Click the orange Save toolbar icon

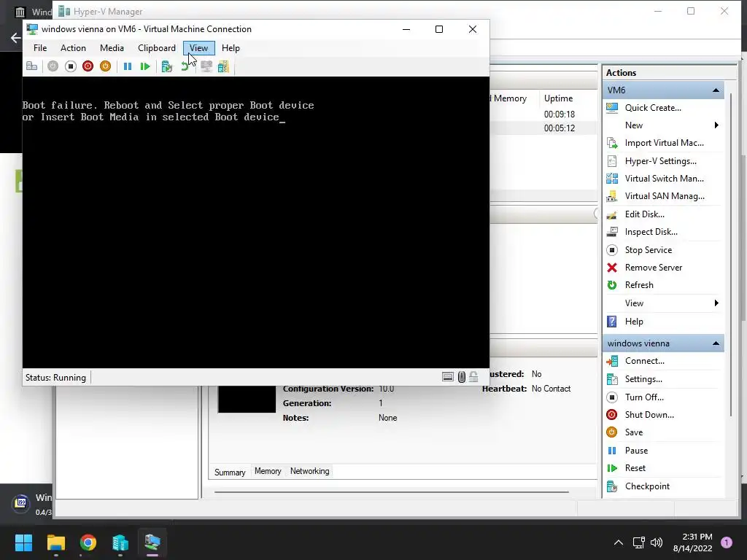(x=105, y=66)
